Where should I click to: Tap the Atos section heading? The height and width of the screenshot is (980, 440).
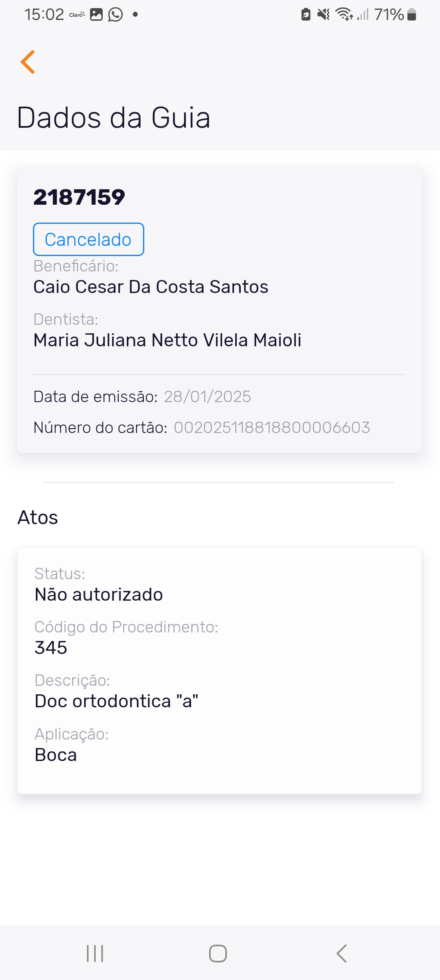(x=38, y=518)
